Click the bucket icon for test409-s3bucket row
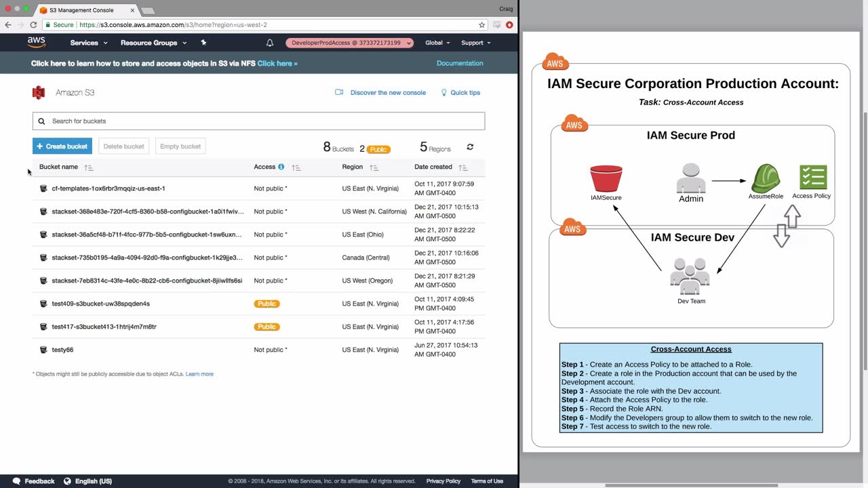The width and height of the screenshot is (868, 488). (x=44, y=304)
